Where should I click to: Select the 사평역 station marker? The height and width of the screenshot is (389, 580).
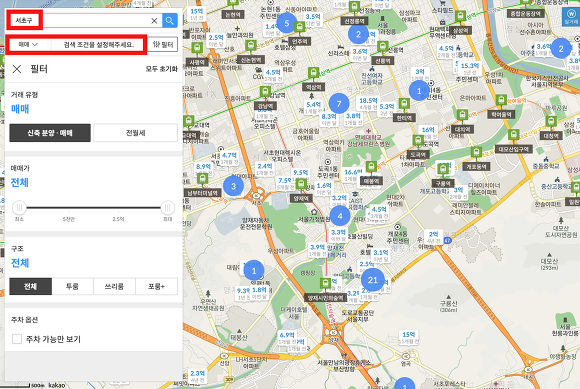coord(197,55)
